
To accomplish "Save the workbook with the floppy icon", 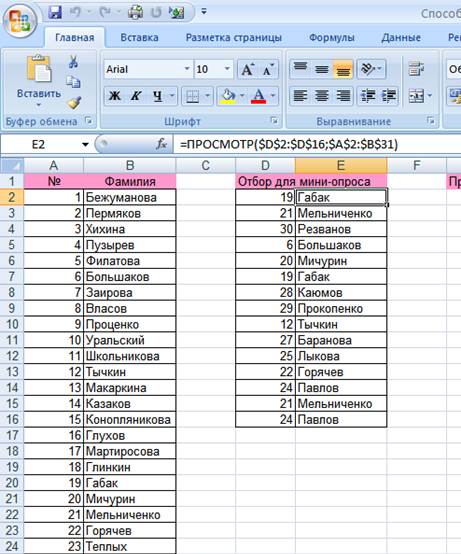I will tap(55, 13).
